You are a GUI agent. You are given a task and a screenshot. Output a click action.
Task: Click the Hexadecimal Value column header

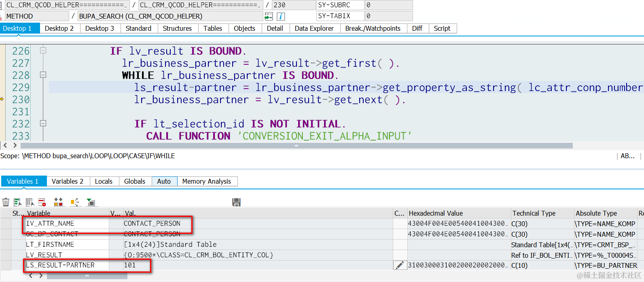pyautogui.click(x=459, y=213)
